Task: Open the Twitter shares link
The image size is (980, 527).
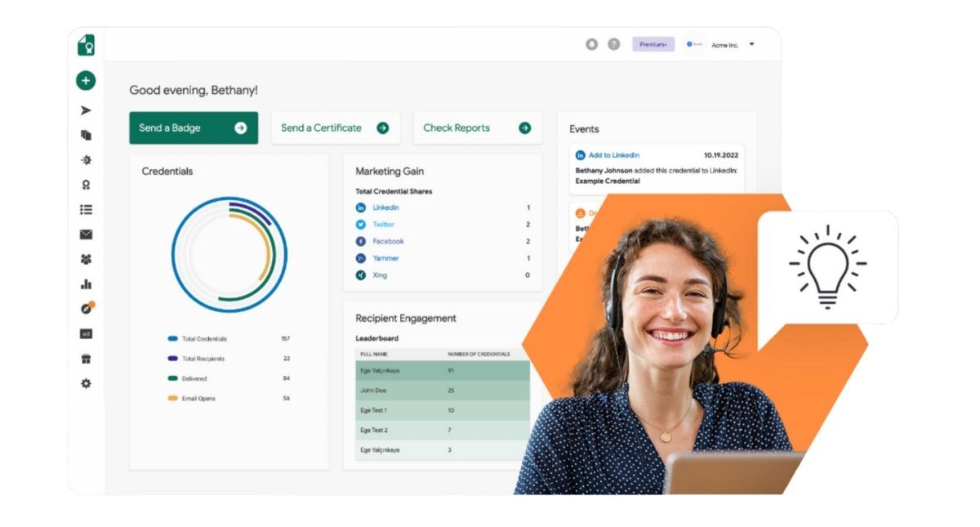Action: [x=383, y=225]
